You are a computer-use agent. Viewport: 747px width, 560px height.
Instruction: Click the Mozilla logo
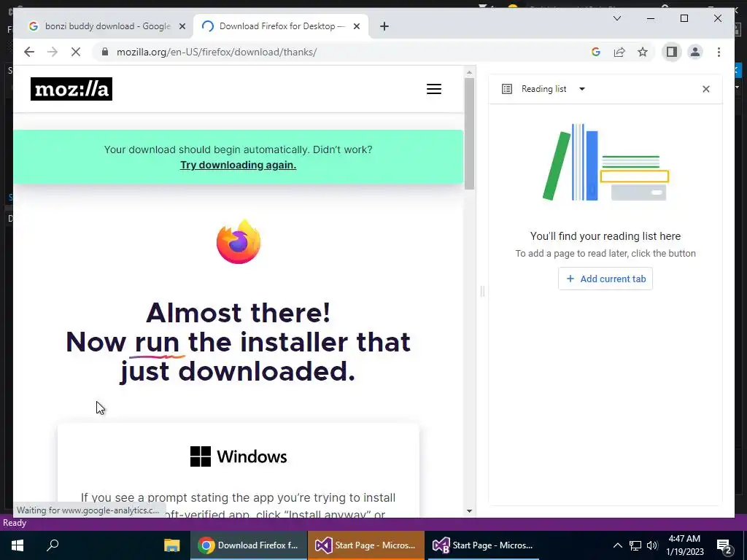(71, 89)
